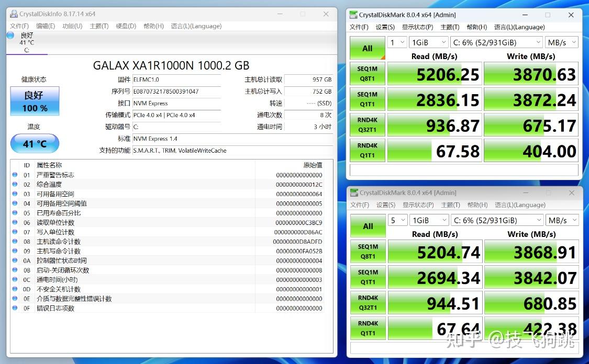
Task: Open the 功能(U) menu in CrystalDiskInfo
Action: pyautogui.click(x=71, y=26)
